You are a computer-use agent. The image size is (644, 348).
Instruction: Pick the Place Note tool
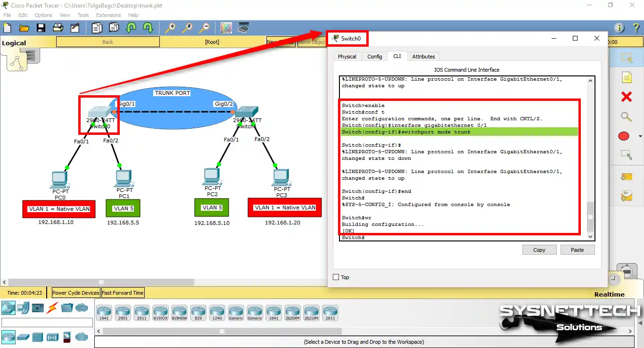(626, 77)
